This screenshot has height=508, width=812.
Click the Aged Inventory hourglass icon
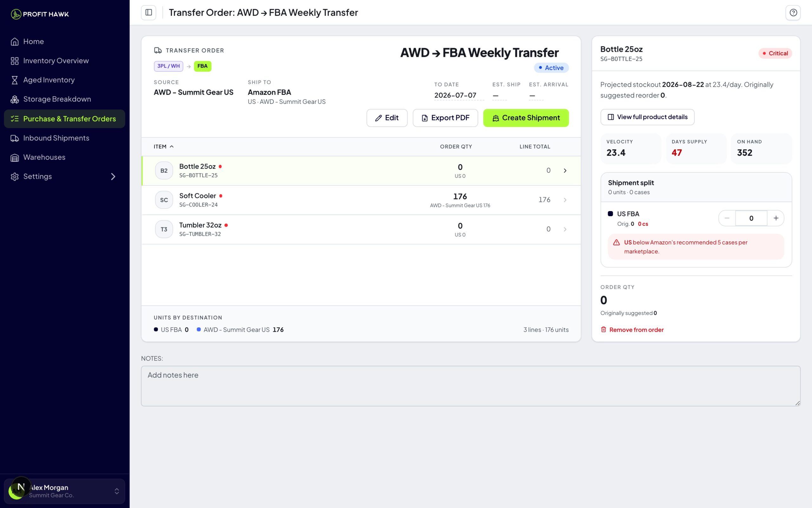click(x=14, y=80)
